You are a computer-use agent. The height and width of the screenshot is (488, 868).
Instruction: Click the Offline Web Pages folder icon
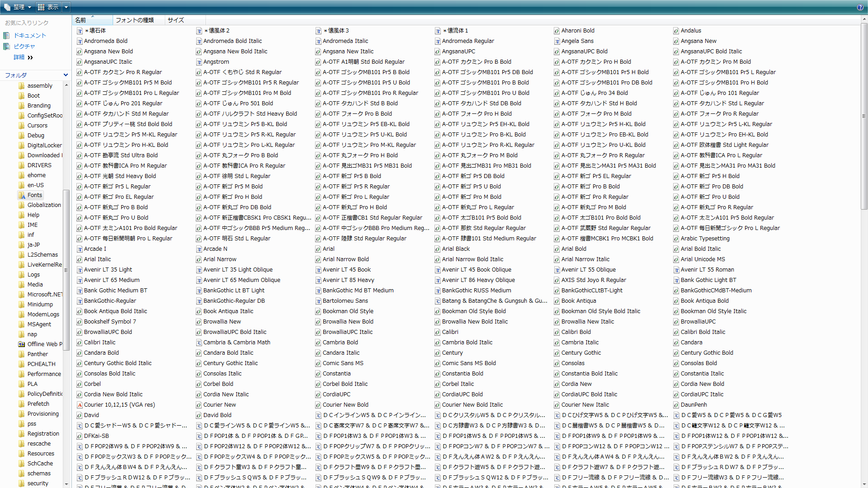21,344
